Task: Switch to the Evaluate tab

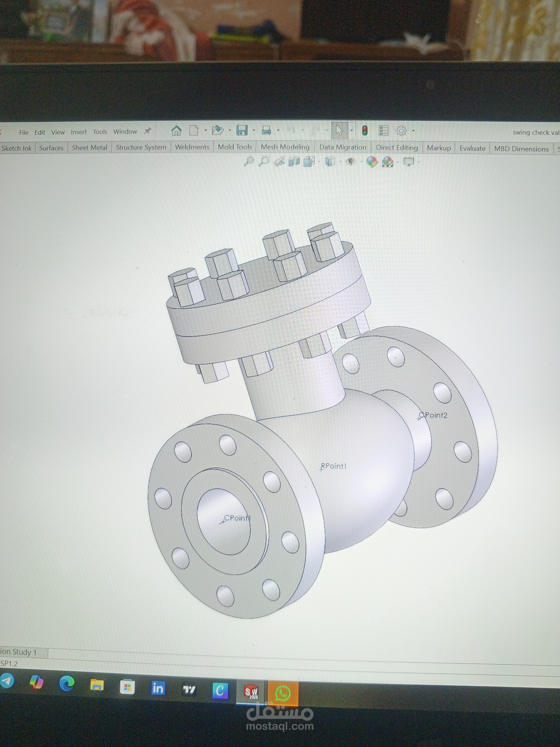Action: click(x=472, y=148)
